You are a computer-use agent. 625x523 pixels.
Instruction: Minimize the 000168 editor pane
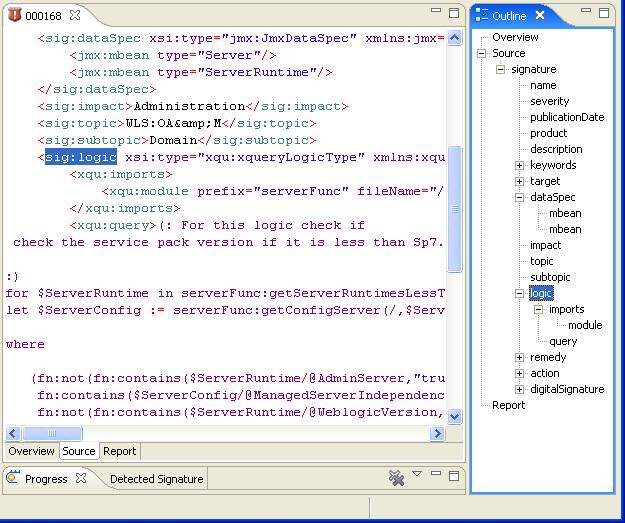[x=436, y=10]
